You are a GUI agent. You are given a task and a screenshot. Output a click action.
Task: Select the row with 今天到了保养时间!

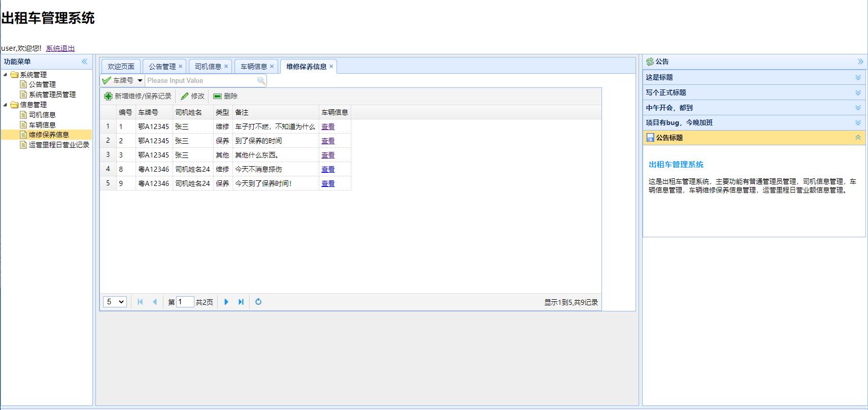pyautogui.click(x=225, y=183)
